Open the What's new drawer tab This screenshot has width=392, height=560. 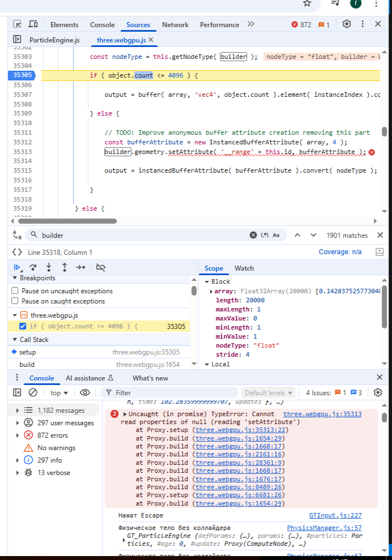[150, 378]
